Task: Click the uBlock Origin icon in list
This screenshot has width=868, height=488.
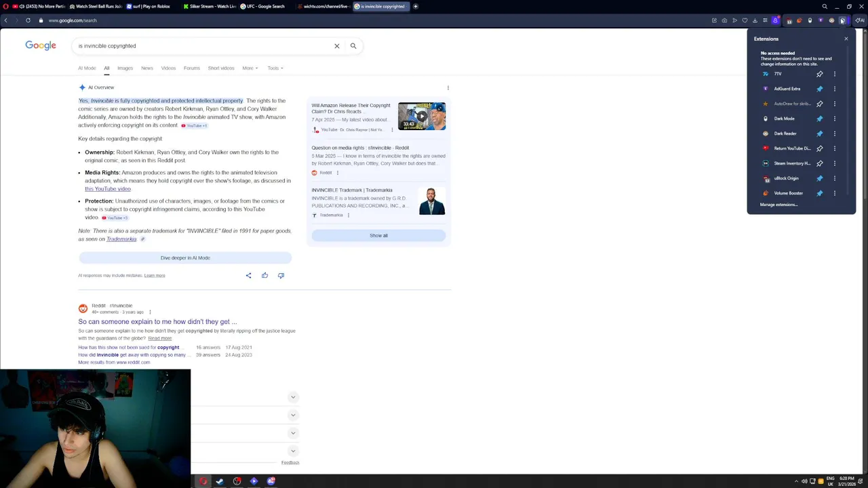Action: (766, 178)
